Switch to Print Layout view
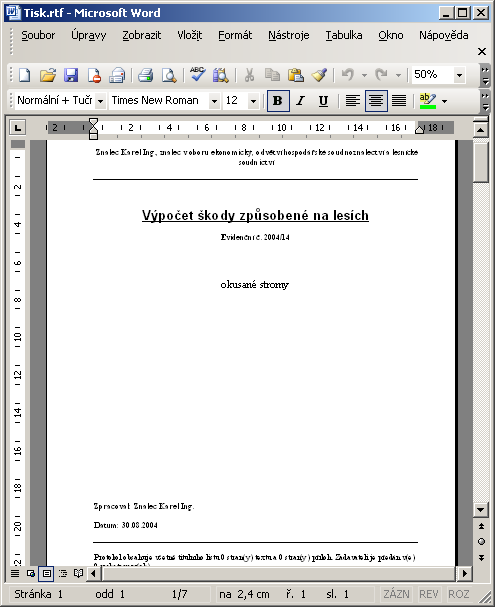 (x=46, y=573)
